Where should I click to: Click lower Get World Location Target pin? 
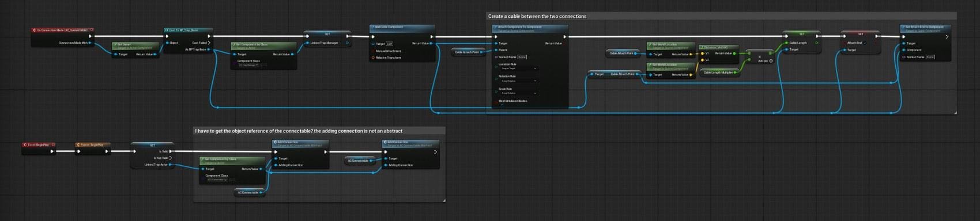pos(650,74)
